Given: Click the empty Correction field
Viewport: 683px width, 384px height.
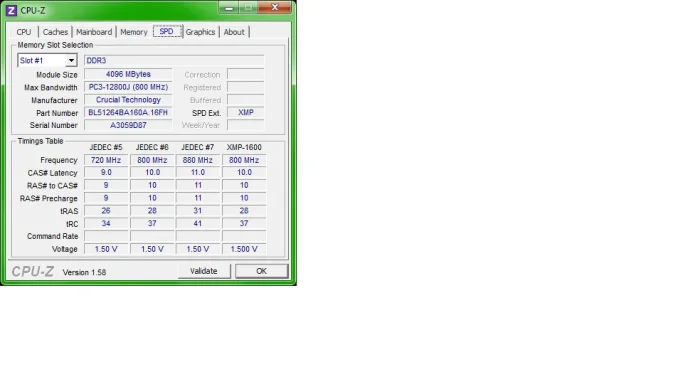Looking at the screenshot, I should (246, 74).
